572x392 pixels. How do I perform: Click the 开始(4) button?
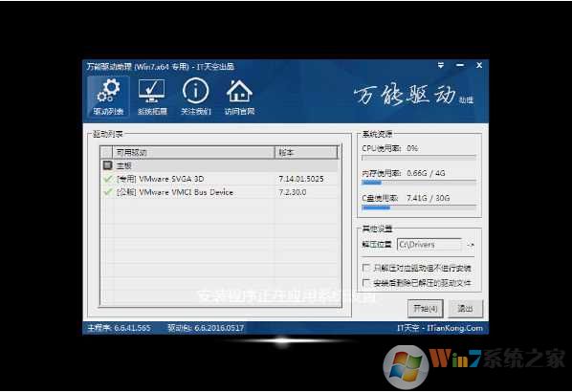[x=426, y=309]
